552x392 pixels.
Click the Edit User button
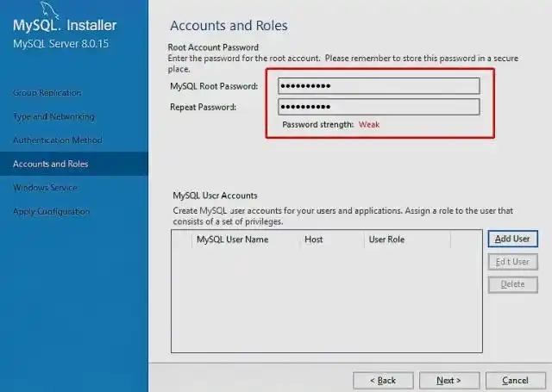pos(512,262)
